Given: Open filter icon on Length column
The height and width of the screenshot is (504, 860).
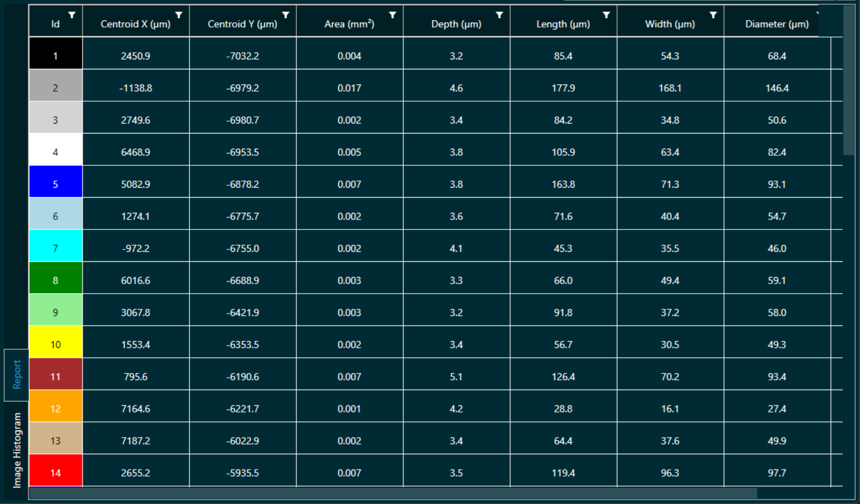Looking at the screenshot, I should (606, 15).
